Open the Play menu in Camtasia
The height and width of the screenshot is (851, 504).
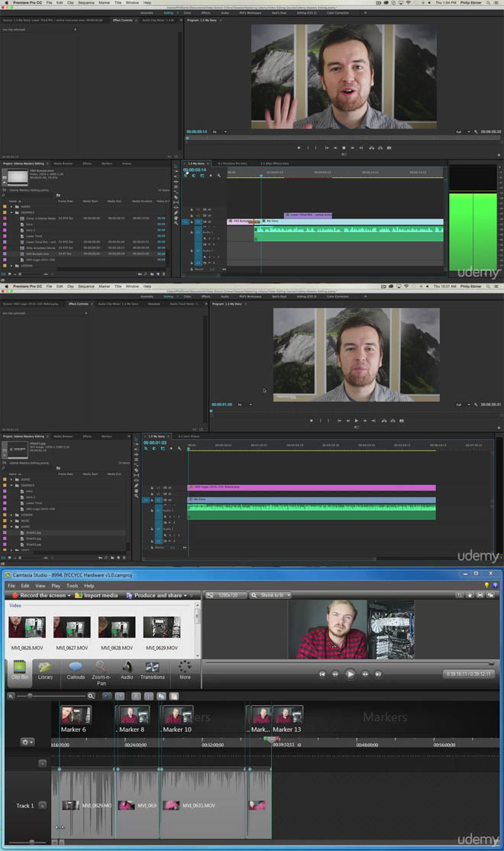pyautogui.click(x=56, y=586)
